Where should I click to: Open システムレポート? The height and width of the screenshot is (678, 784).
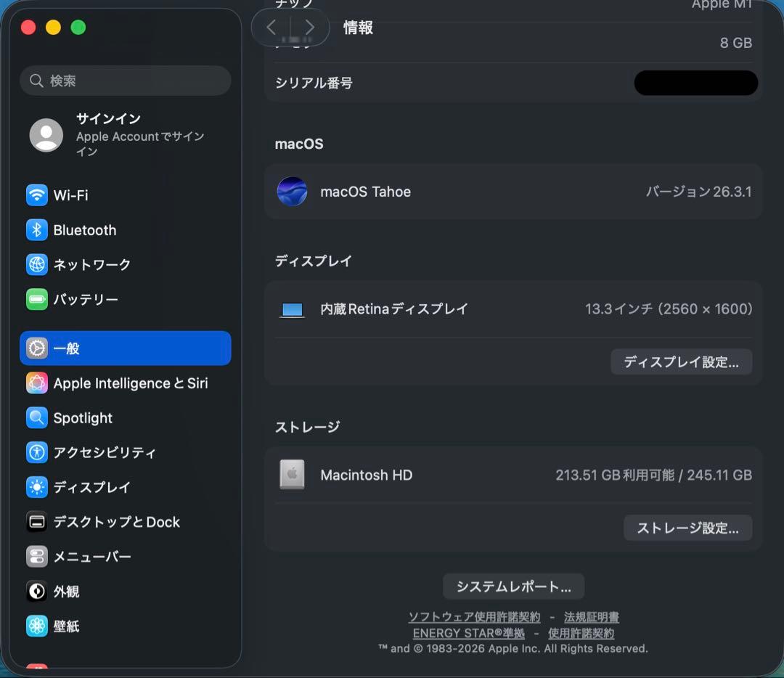coord(513,586)
